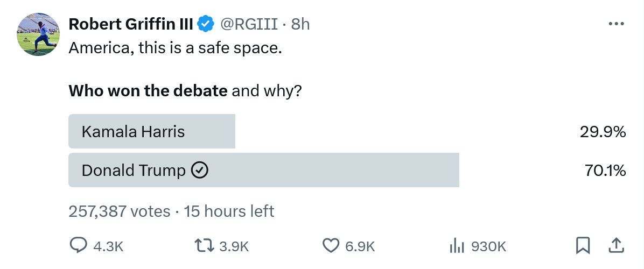Click the @RGIII handle
This screenshot has height=269, width=644.
[249, 24]
